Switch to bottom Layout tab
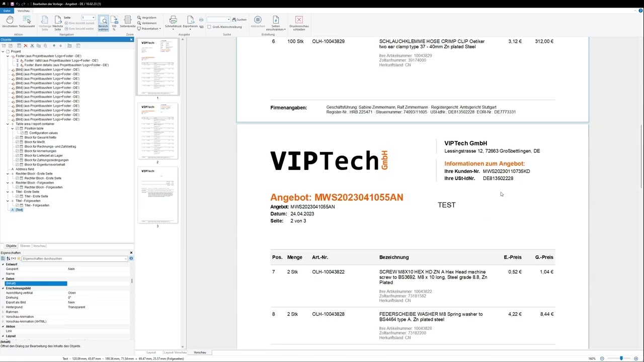Image resolution: width=644 pixels, height=362 pixels. [x=151, y=352]
